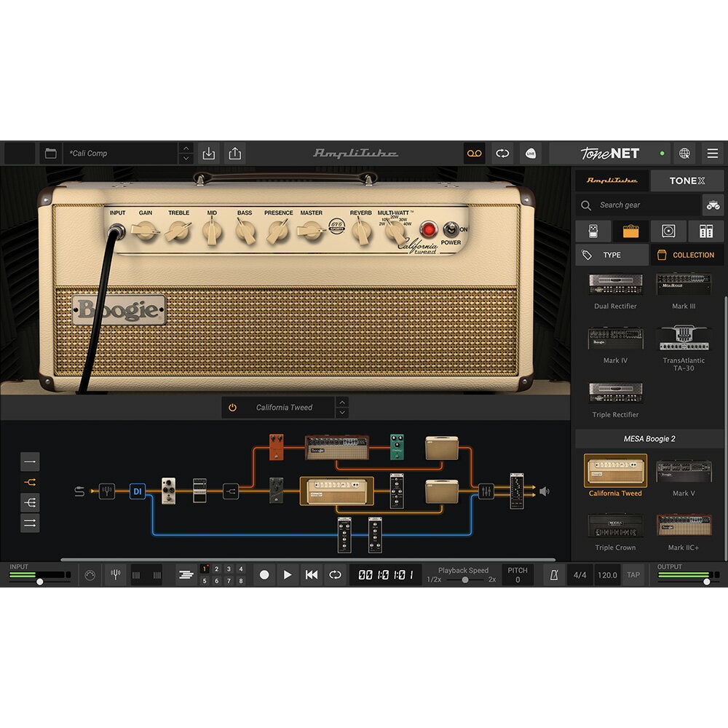Click the tuner block in signal chain
Viewport: 728px width, 728px height.
(x=107, y=491)
